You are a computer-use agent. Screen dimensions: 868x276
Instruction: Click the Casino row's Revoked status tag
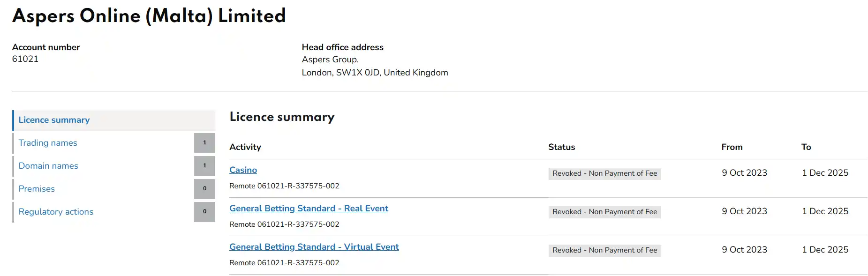pos(605,173)
